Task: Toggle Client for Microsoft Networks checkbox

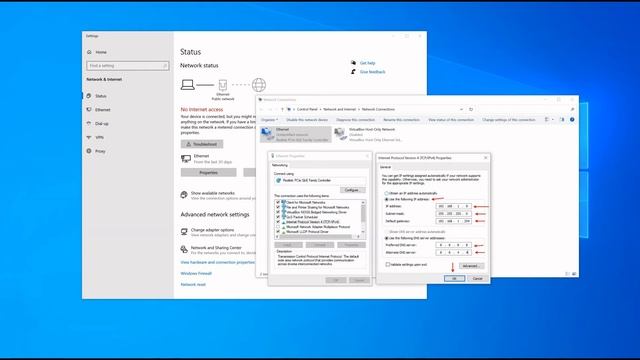Action: pyautogui.click(x=278, y=202)
